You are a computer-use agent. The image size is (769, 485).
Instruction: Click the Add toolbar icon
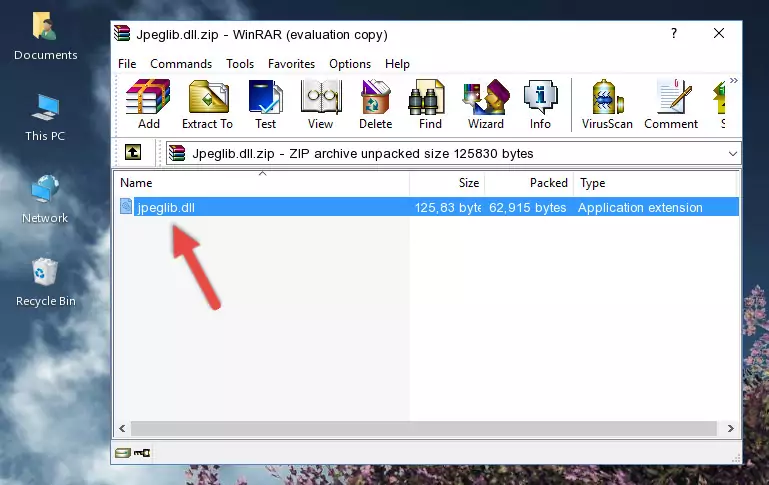[x=148, y=104]
